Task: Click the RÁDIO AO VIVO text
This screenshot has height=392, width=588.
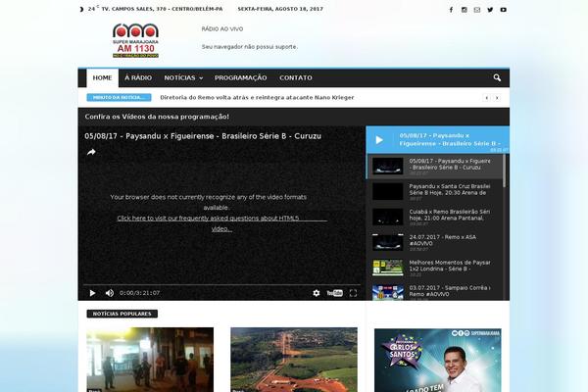Action: coord(222,28)
